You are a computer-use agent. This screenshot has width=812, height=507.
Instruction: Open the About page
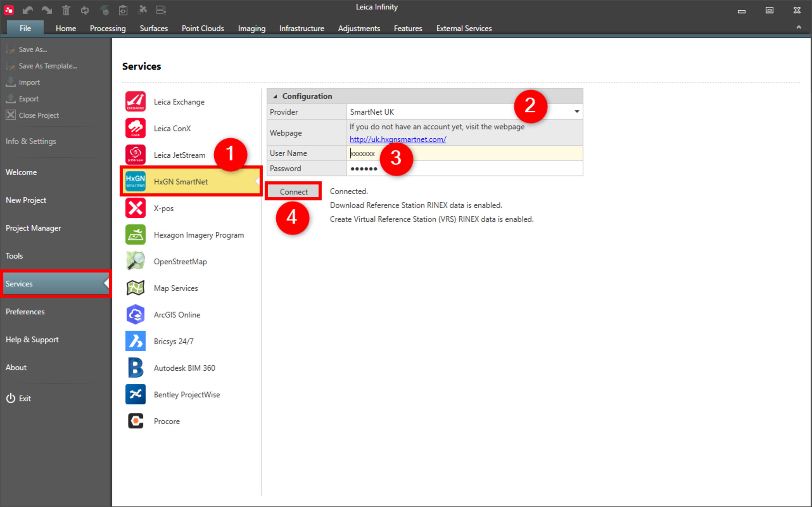click(x=16, y=368)
